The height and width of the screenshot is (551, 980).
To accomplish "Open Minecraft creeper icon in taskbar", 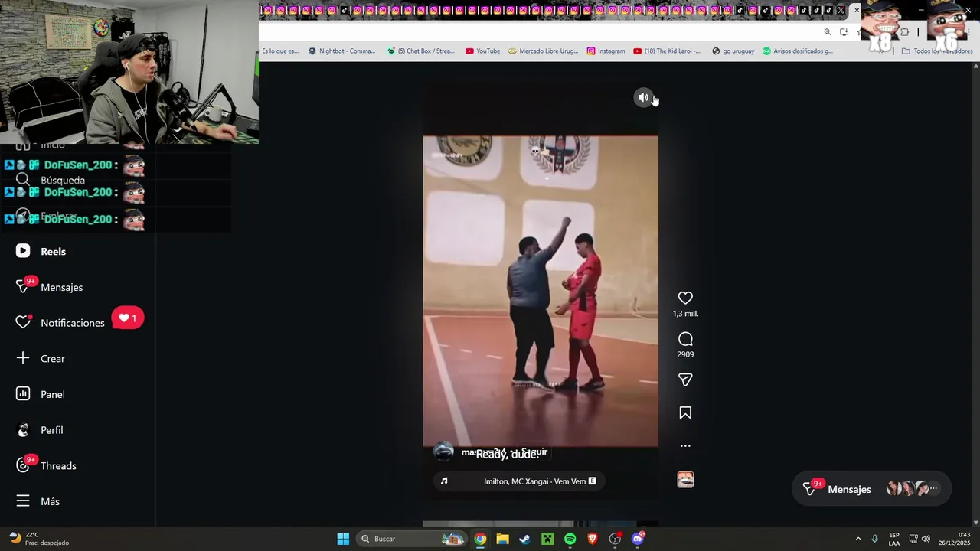I will point(547,539).
